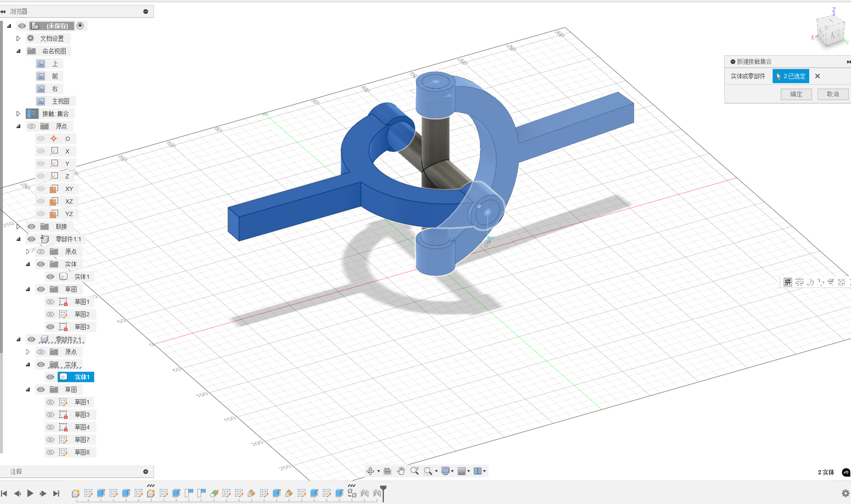Select sketch 草图4 in browser
851x504 pixels.
pos(82,427)
